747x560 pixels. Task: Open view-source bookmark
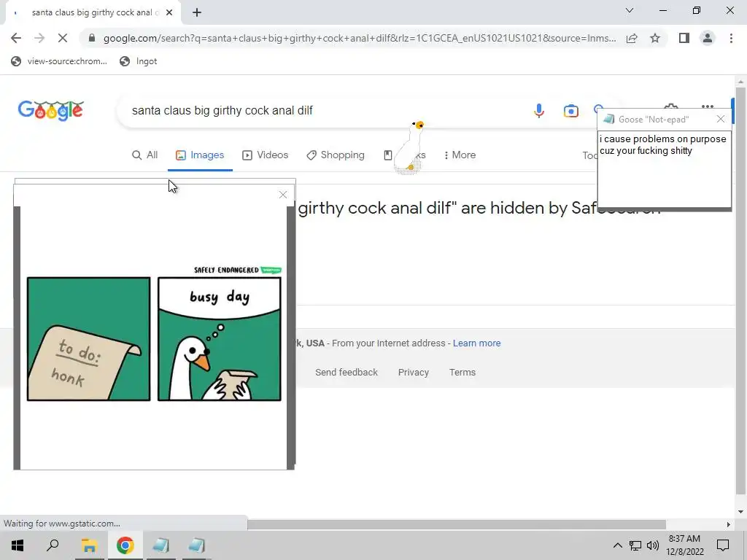(59, 61)
